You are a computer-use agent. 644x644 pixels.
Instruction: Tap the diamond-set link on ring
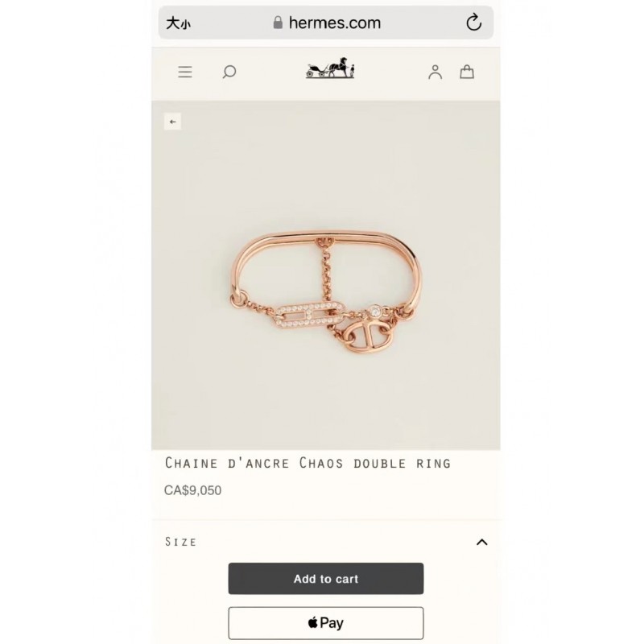tap(309, 315)
